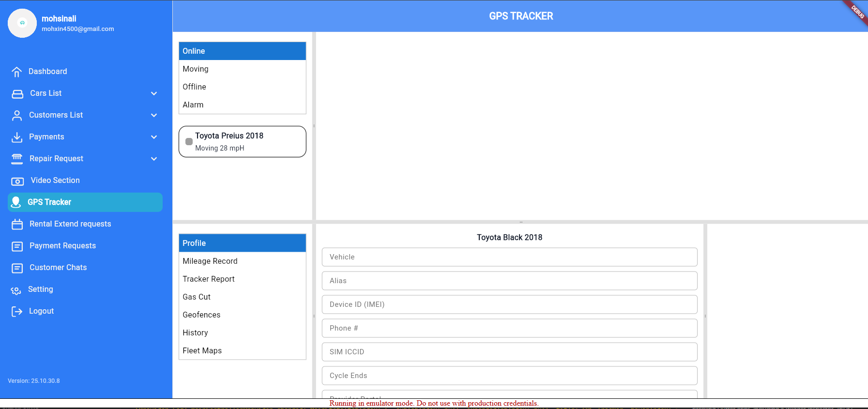Screen dimensions: 868x409
Task: Click the Video Section camera icon
Action: tap(17, 181)
